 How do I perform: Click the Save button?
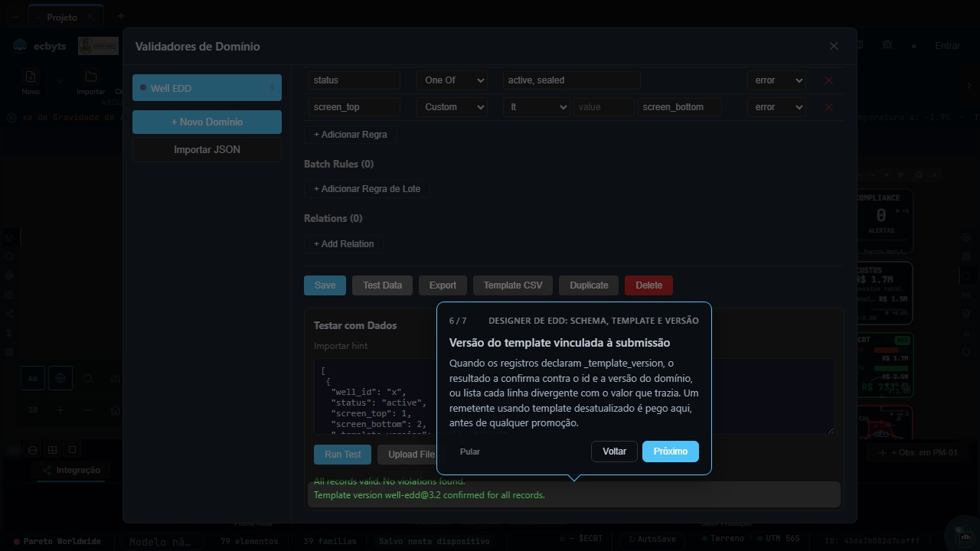coord(325,285)
